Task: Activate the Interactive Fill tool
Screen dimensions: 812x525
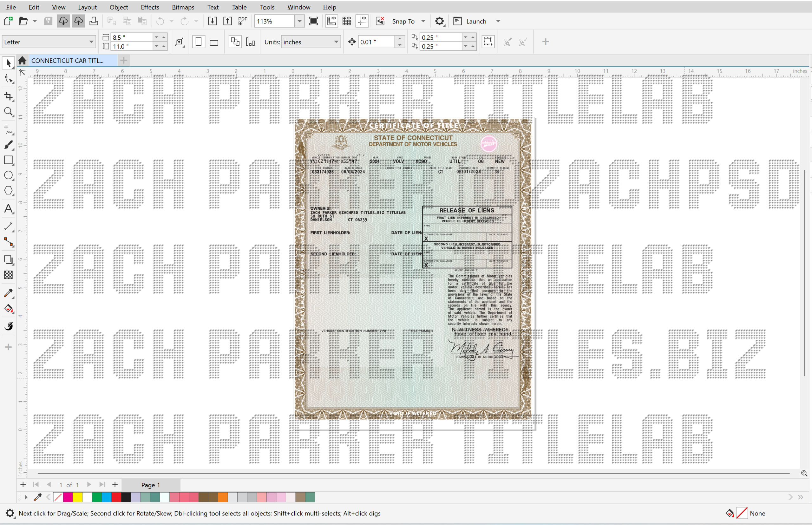Action: pyautogui.click(x=8, y=309)
